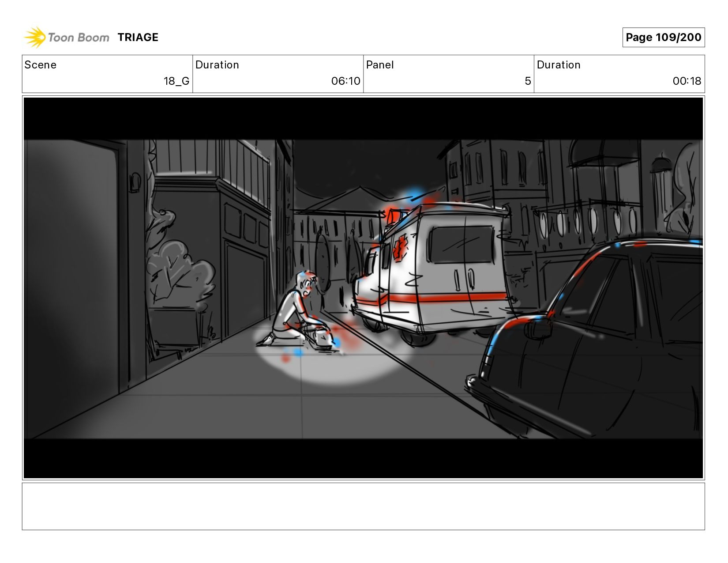Viewport: 728px width, 563px height.
Task: Click the Toon Boom logo
Action: pos(66,37)
